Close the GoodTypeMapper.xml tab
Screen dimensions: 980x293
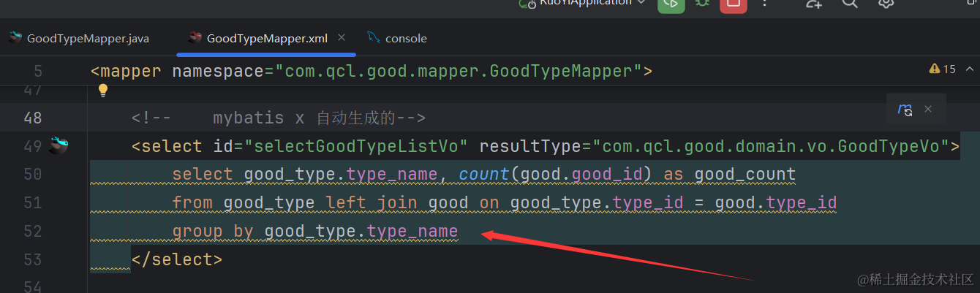342,37
